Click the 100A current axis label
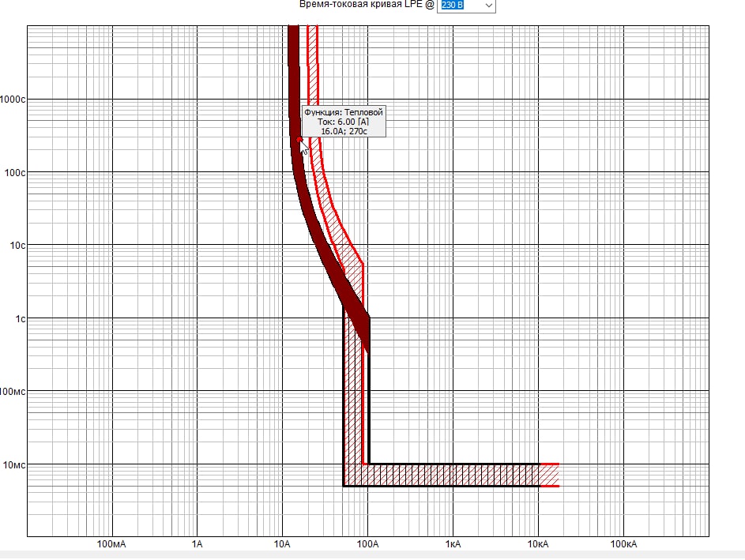Image resolution: width=745 pixels, height=560 pixels. coord(367,544)
